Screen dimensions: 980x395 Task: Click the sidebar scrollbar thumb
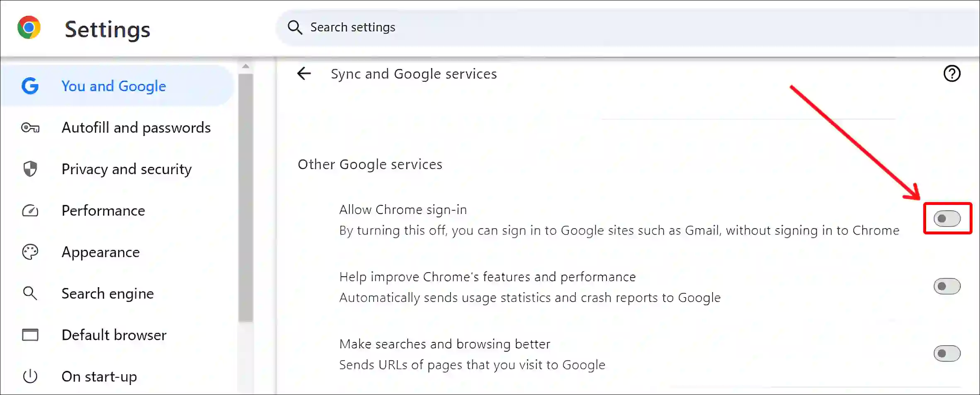[x=246, y=197]
